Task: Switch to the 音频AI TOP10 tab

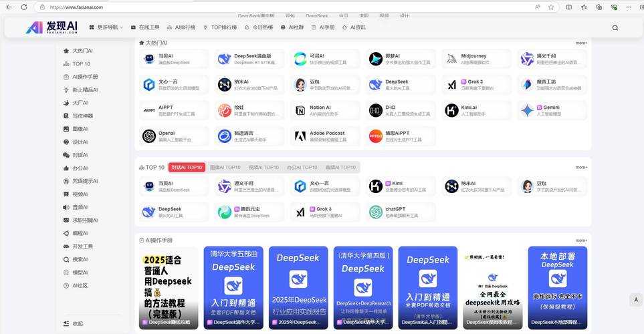Action: (341, 168)
